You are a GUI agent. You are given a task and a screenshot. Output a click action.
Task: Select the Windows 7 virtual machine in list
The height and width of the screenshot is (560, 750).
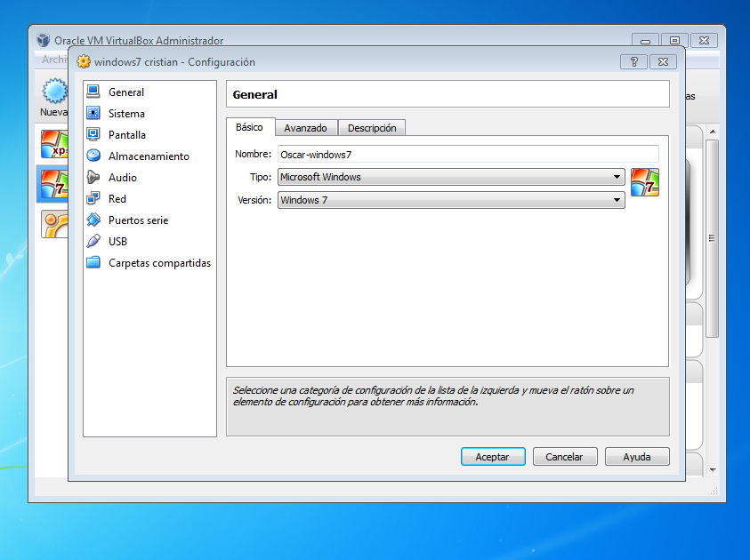coord(54,184)
